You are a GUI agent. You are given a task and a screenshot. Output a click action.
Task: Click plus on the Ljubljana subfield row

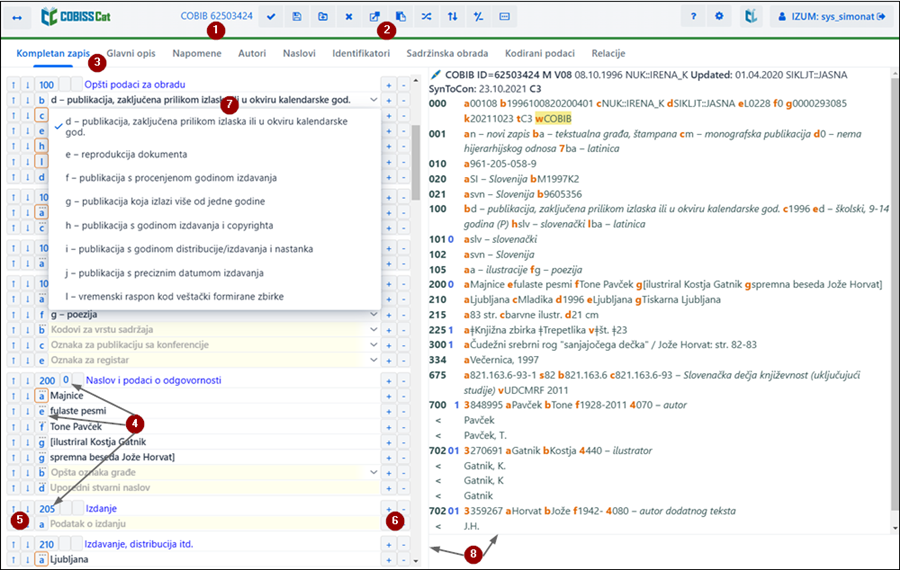coord(389,560)
